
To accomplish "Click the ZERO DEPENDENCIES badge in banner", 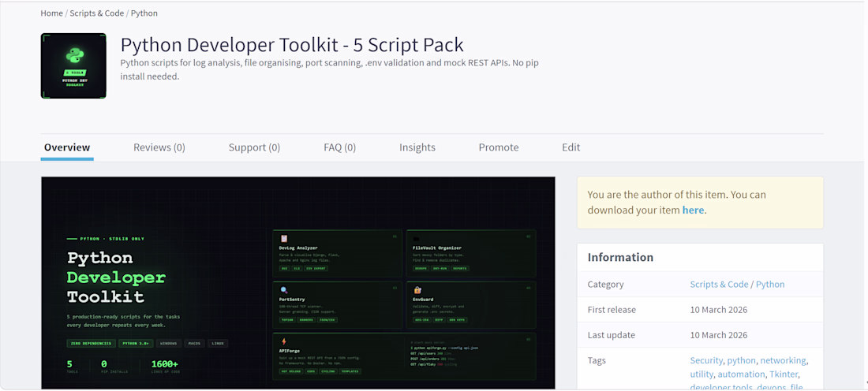I will (x=92, y=344).
